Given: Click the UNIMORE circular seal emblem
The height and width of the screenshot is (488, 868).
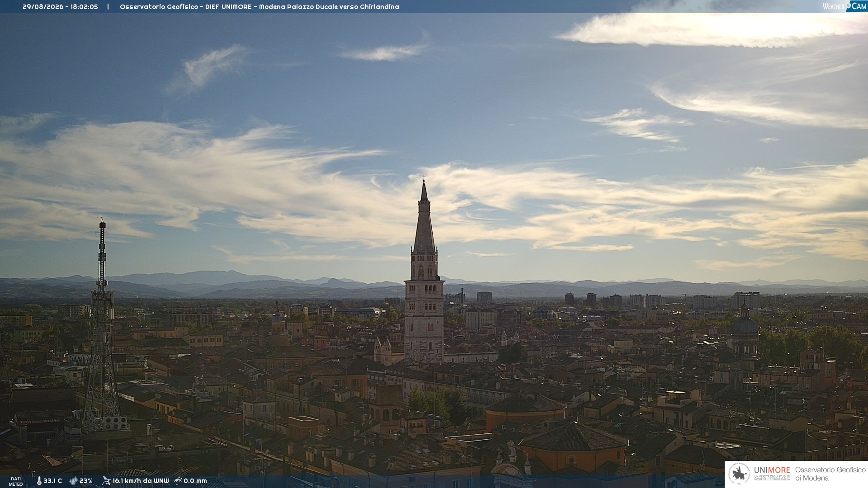Looking at the screenshot, I should (739, 474).
